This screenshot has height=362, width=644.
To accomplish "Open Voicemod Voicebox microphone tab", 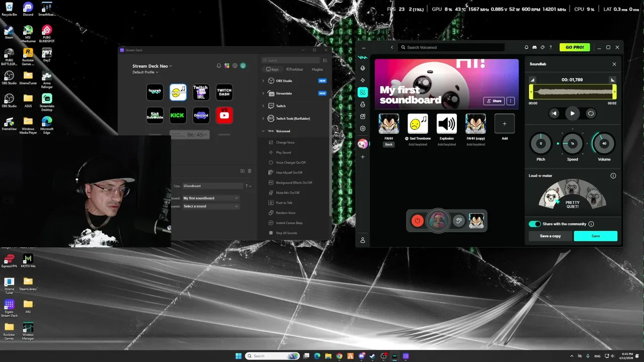I will pos(362,68).
